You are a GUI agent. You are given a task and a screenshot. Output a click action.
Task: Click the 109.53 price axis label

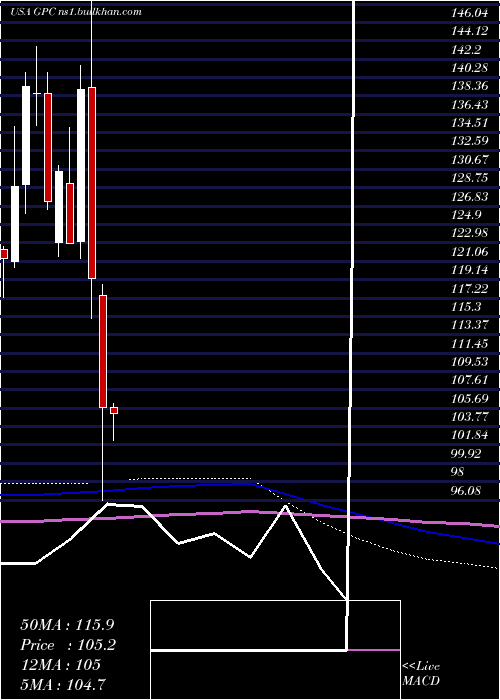[469, 361]
